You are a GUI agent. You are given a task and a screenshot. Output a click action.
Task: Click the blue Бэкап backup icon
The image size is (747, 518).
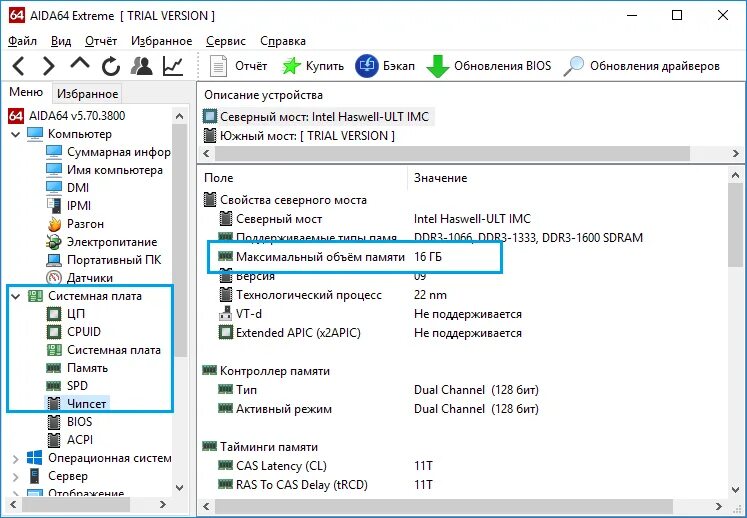[x=366, y=66]
